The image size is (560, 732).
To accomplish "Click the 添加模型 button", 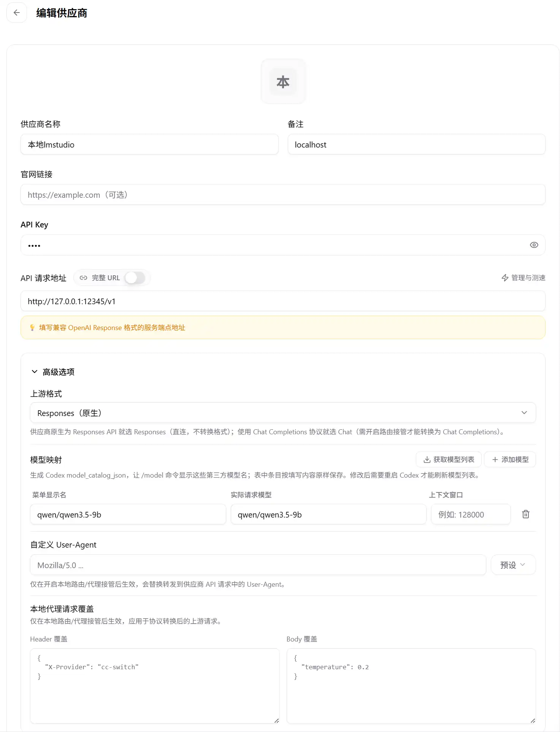I will (510, 460).
